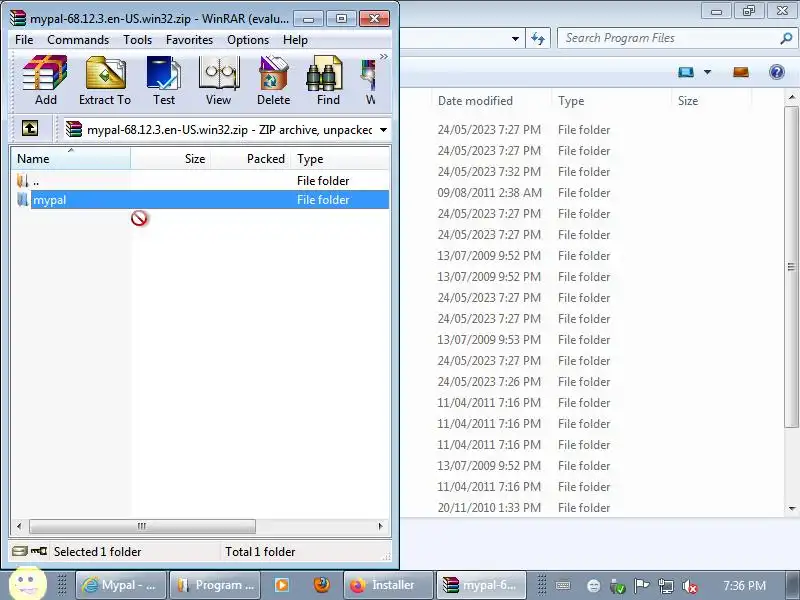Viewport: 800px width, 600px height.
Task: Click the horizontal scrollbar thumb in WinRAR
Action: click(142, 526)
